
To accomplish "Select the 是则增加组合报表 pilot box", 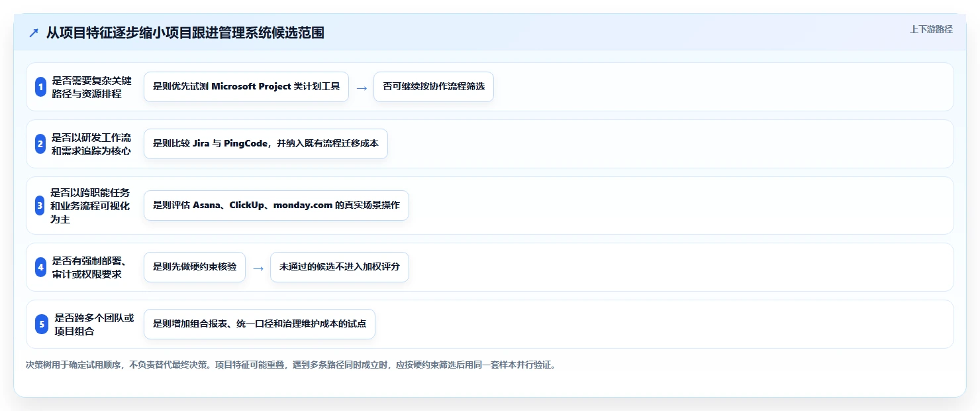I will (260, 324).
